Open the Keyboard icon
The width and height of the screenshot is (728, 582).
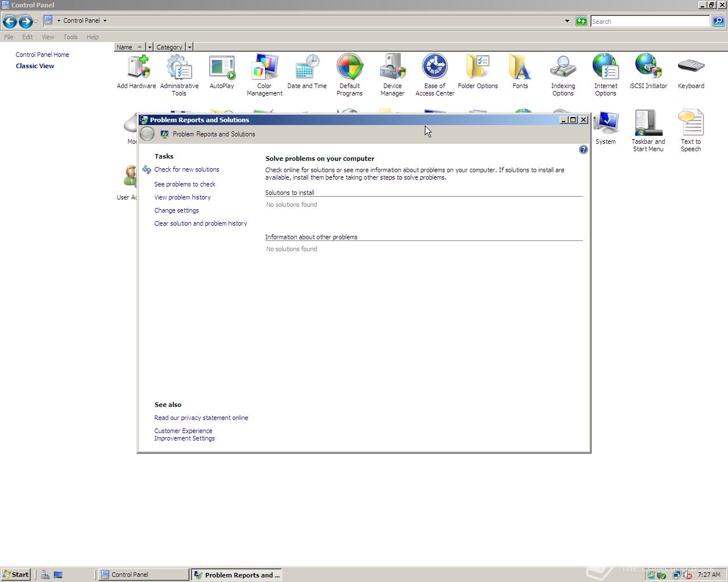691,72
